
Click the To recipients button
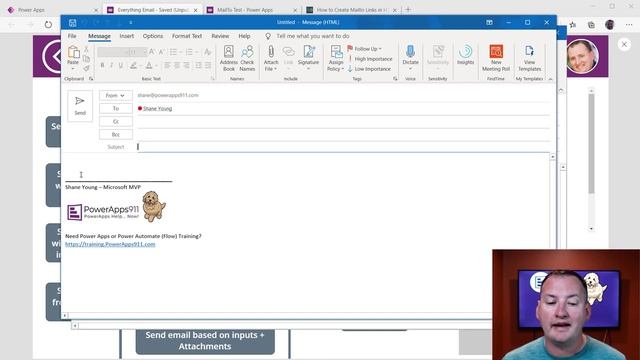pos(116,109)
